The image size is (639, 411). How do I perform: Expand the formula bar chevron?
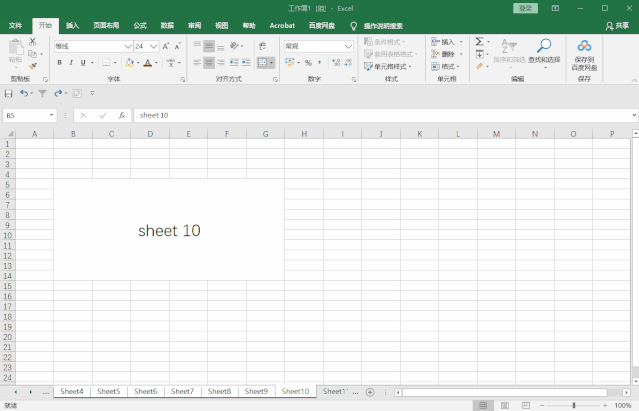tap(634, 115)
